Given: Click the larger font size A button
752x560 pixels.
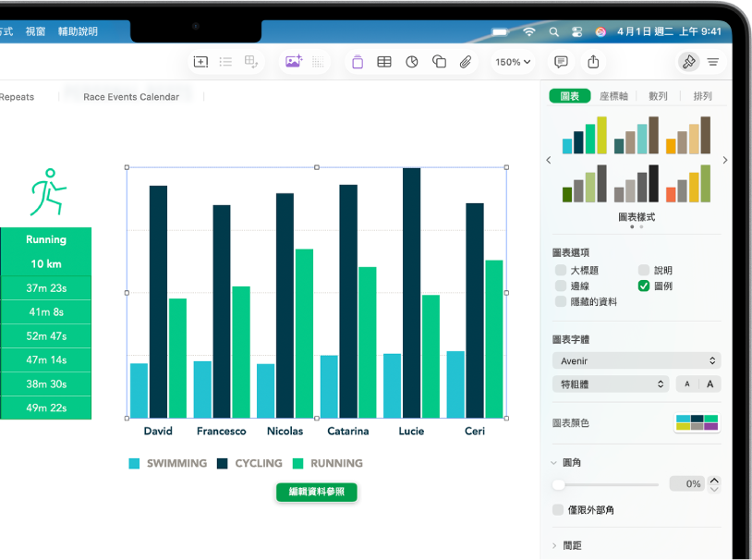Looking at the screenshot, I should point(710,384).
